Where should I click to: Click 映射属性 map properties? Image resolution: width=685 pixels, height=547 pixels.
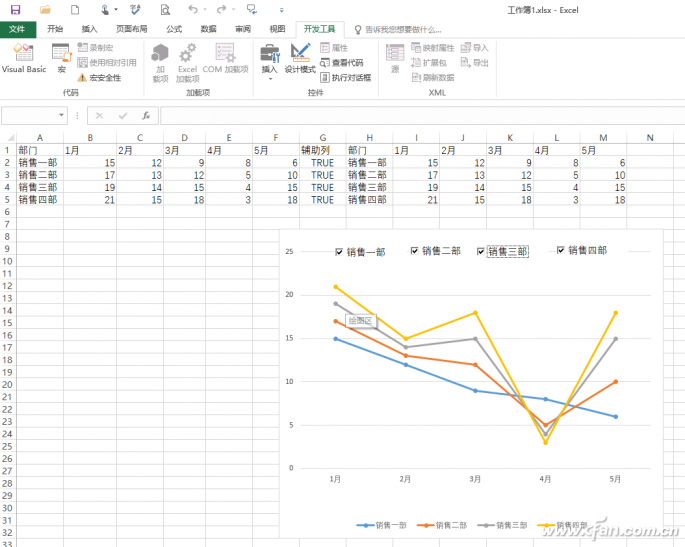tap(432, 48)
